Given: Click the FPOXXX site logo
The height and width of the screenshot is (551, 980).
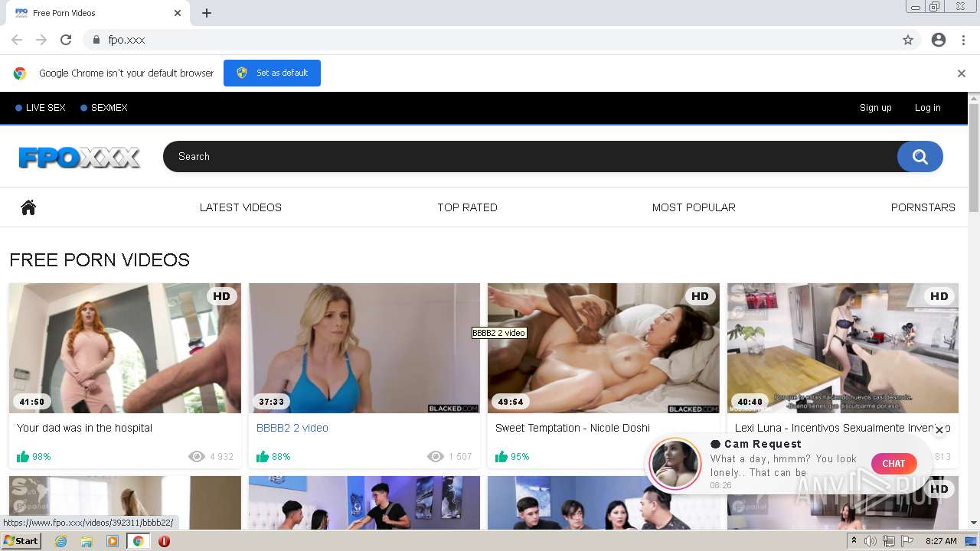Looking at the screenshot, I should click(x=80, y=158).
